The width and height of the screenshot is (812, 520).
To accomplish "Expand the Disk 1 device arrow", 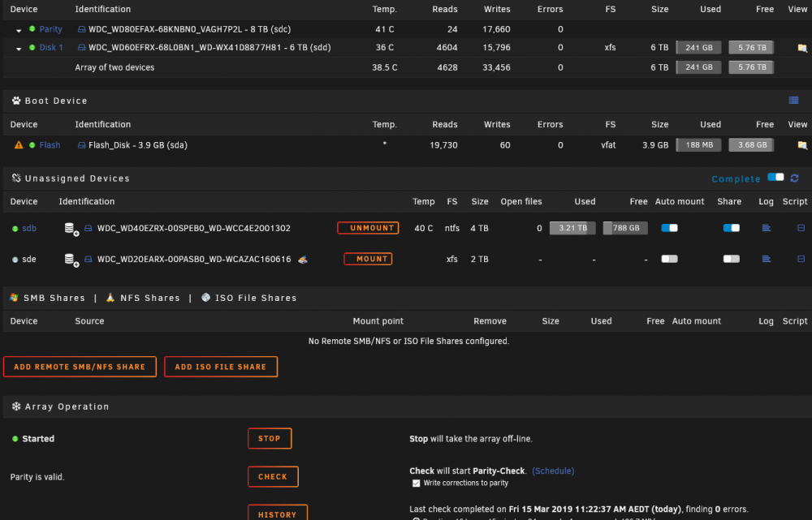I will click(19, 49).
